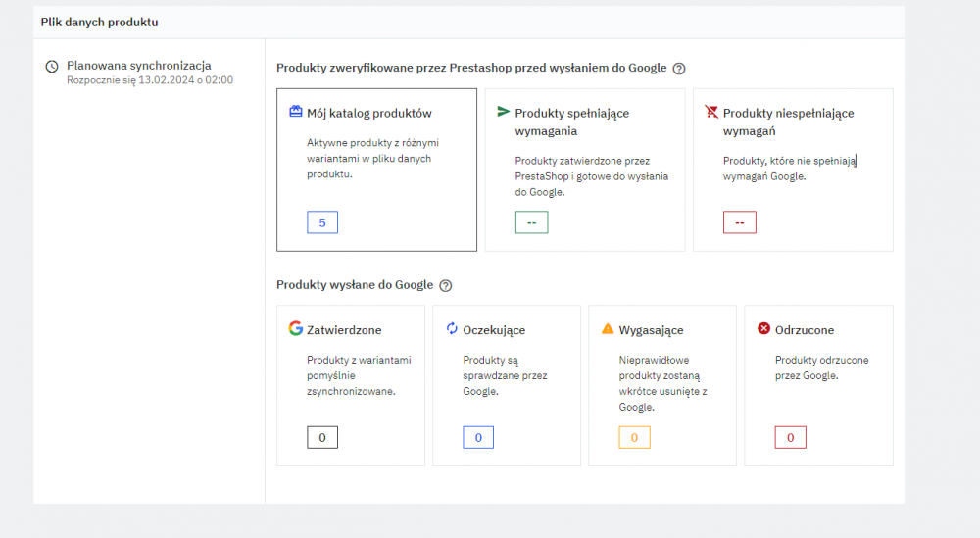
Task: Click the green arrow icon for Produkty spełniające wymagania
Action: point(504,112)
